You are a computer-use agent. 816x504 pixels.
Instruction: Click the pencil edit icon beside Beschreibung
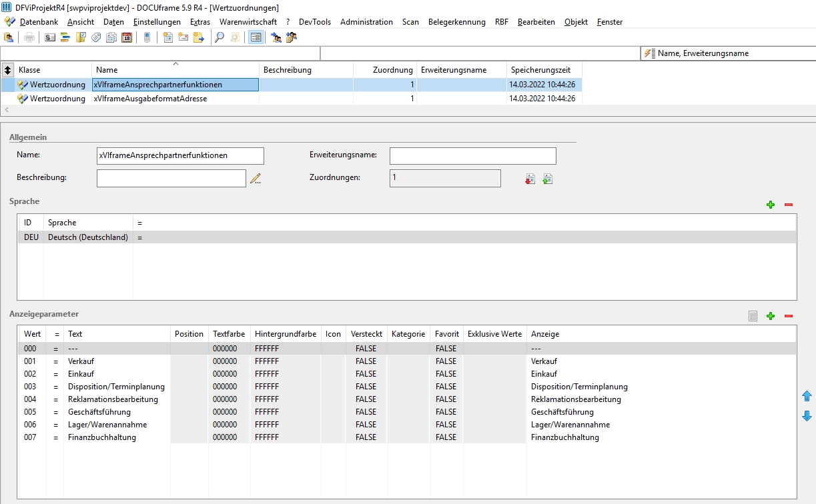click(256, 178)
